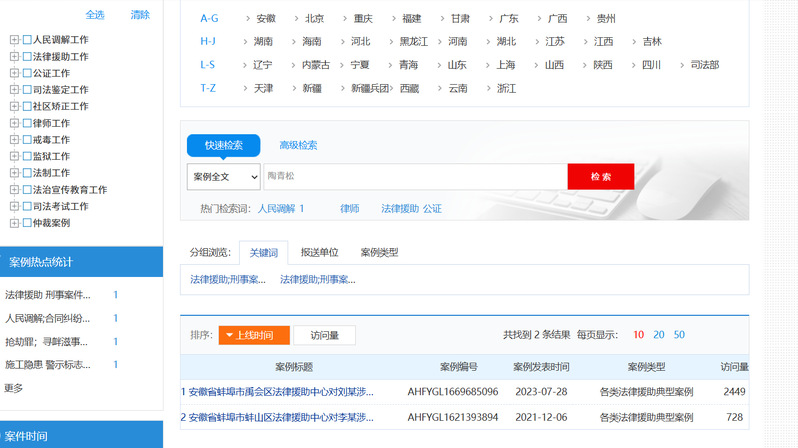
Task: Sort results by 访问量
Action: [x=324, y=336]
